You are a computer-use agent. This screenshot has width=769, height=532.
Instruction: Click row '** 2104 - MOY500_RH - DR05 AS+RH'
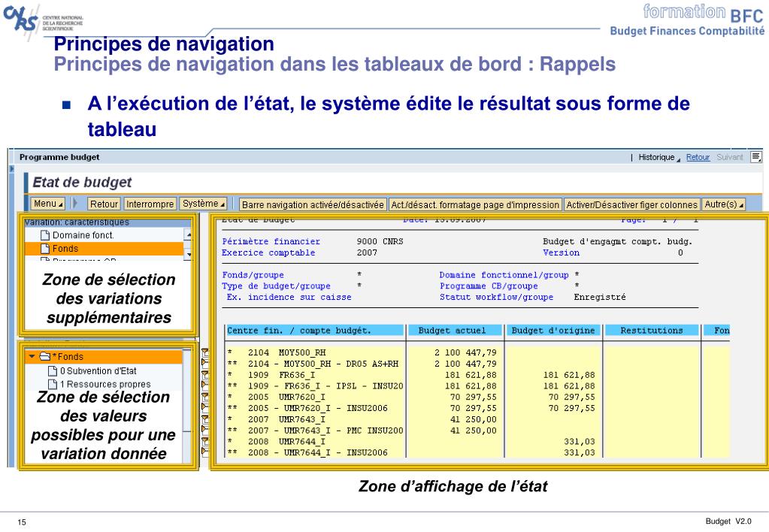[x=313, y=364]
